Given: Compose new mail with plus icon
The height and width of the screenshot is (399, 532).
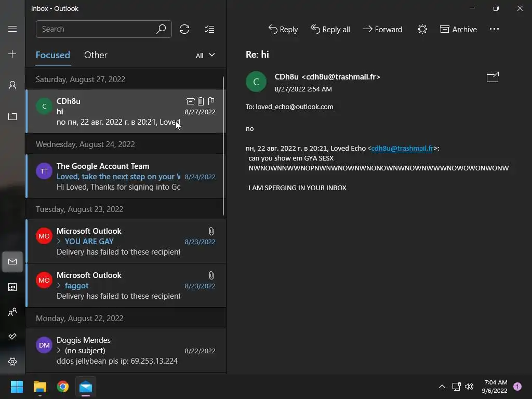Looking at the screenshot, I should point(12,54).
